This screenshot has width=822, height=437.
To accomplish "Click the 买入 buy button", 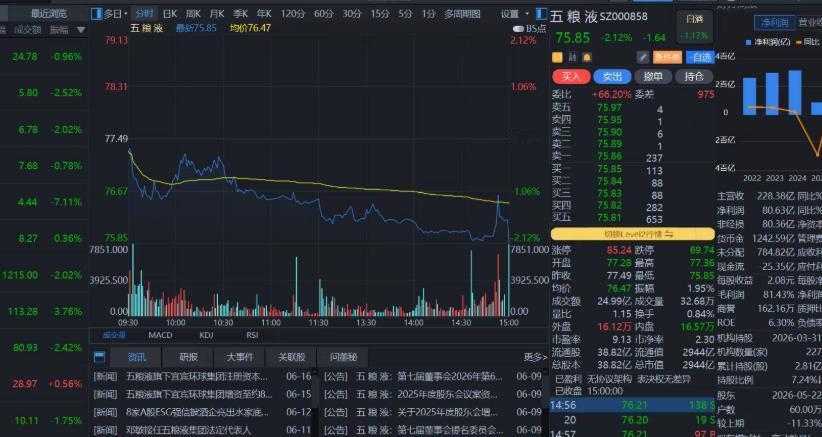I will tap(571, 77).
